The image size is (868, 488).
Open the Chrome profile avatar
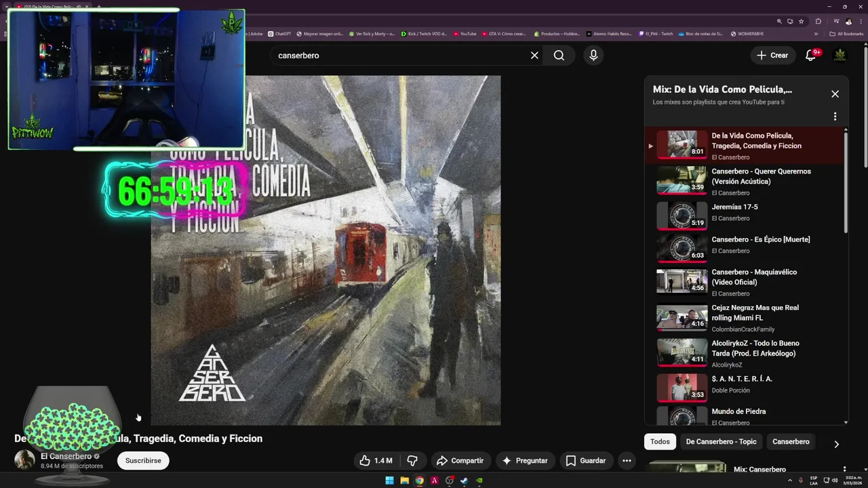[848, 22]
